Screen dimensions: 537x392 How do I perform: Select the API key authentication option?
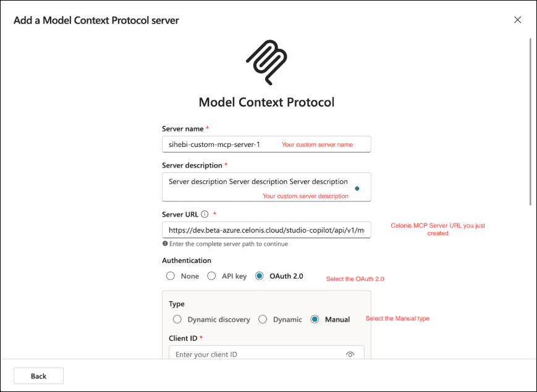(x=212, y=275)
